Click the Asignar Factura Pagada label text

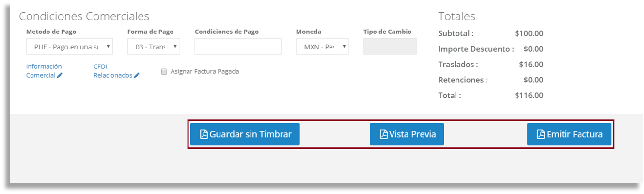coord(204,72)
